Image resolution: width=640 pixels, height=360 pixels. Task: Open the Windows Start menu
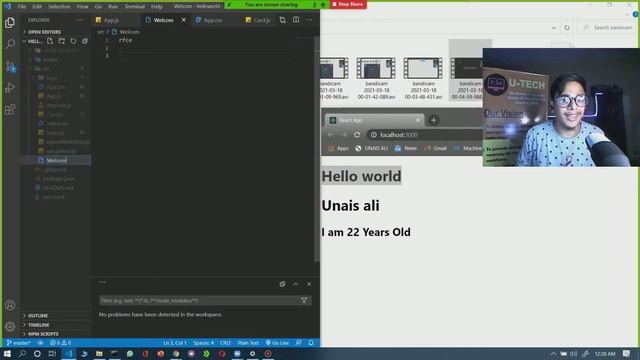[7, 353]
